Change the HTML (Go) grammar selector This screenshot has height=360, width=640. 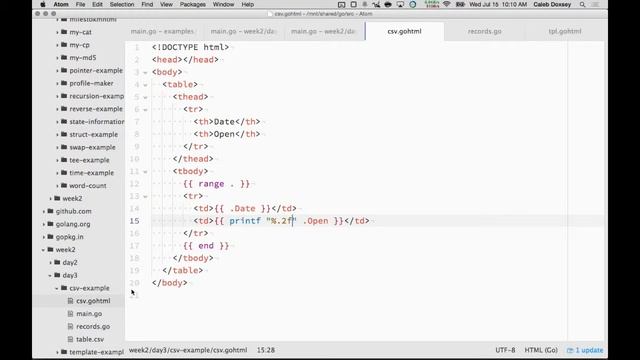541,350
